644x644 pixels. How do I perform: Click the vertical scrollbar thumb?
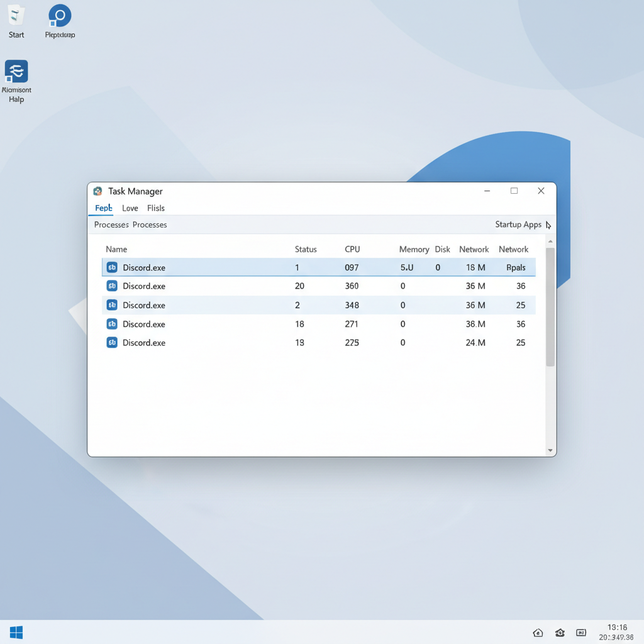tap(550, 307)
